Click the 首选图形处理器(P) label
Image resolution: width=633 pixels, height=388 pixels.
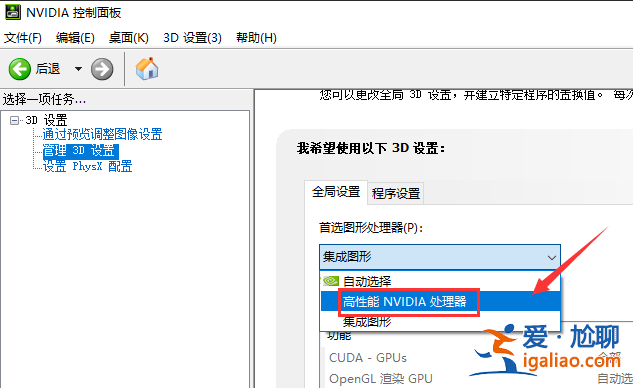[371, 228]
